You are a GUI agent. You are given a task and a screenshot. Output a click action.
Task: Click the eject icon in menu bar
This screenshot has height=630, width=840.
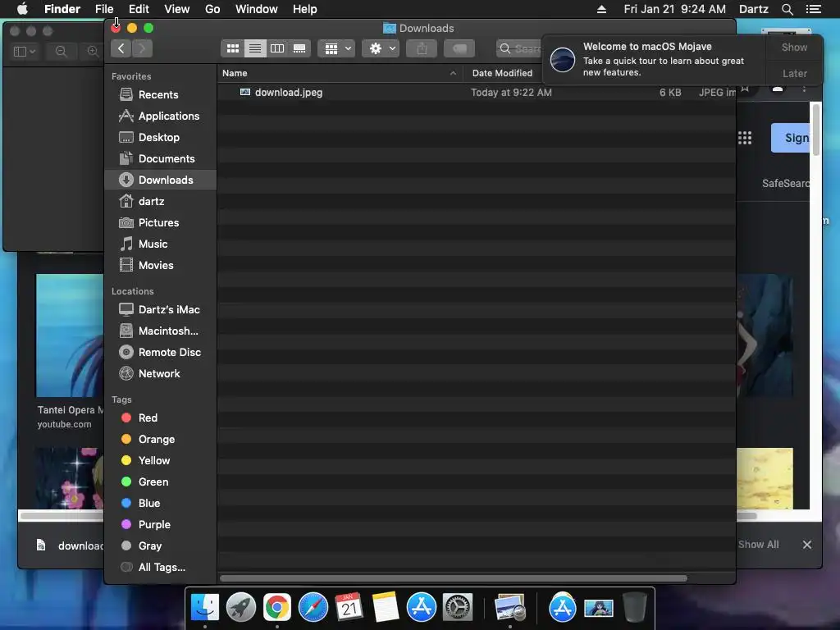(x=601, y=9)
